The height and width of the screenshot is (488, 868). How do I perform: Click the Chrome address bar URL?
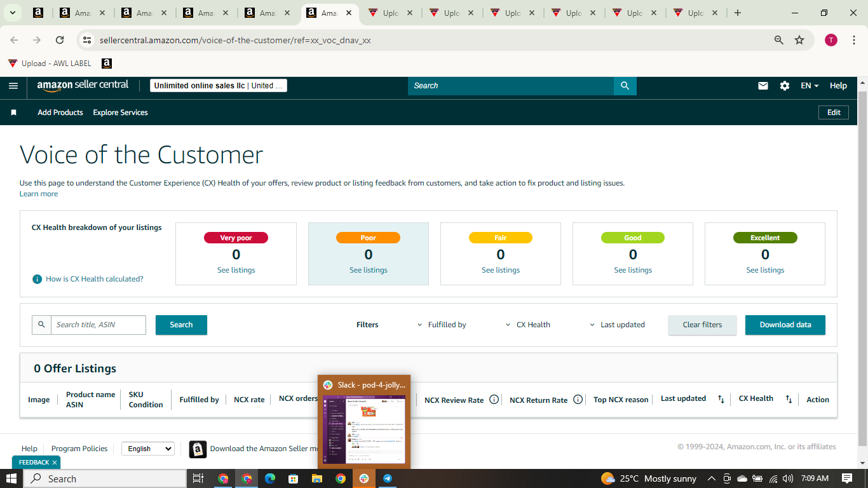point(235,40)
